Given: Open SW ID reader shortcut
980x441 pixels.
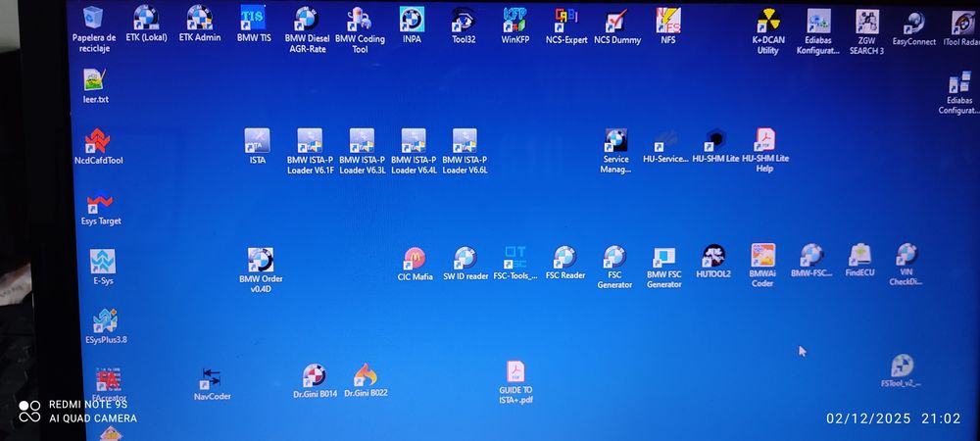Looking at the screenshot, I should (x=465, y=263).
